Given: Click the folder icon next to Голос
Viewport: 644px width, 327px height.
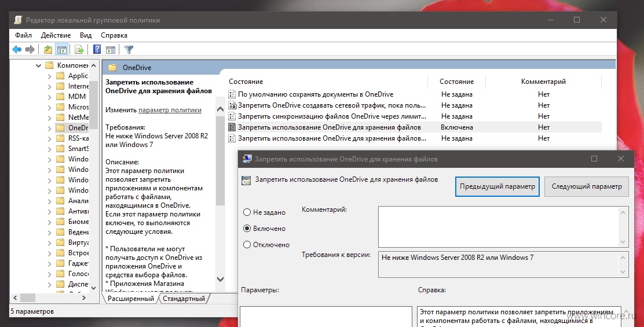Looking at the screenshot, I should pos(60,274).
